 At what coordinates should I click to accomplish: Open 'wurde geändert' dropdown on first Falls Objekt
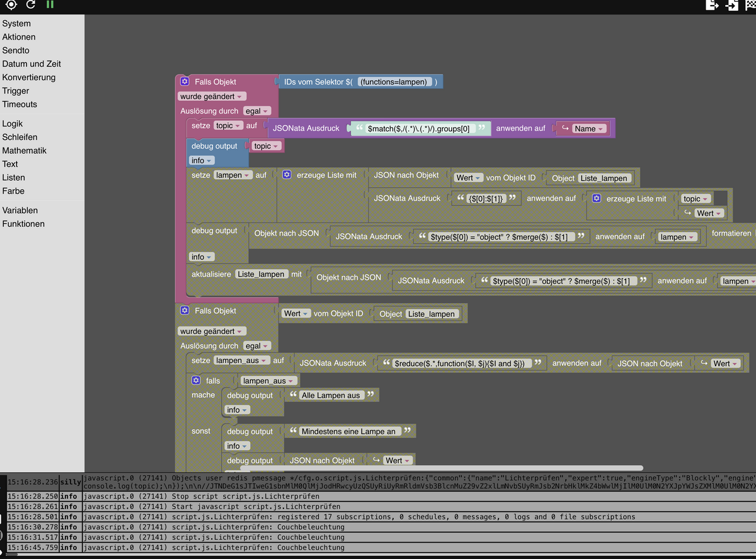[x=212, y=96]
